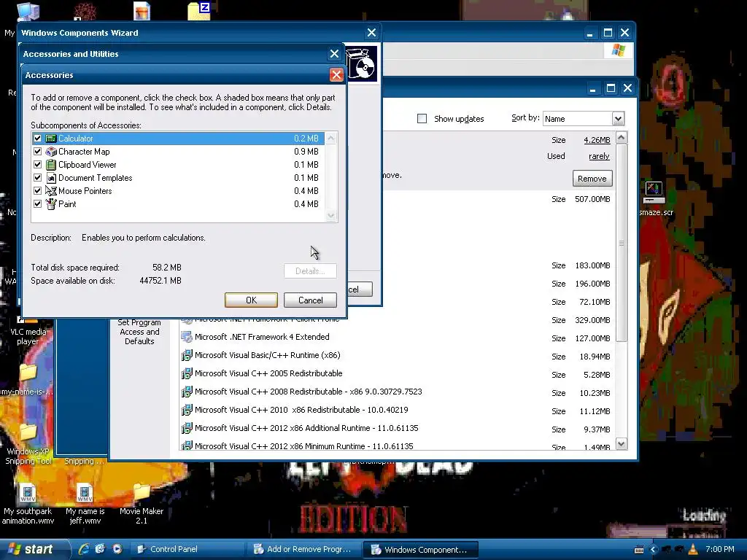Viewport: 747px width, 560px height.
Task: Select the Calculator icon in the list
Action: point(51,139)
